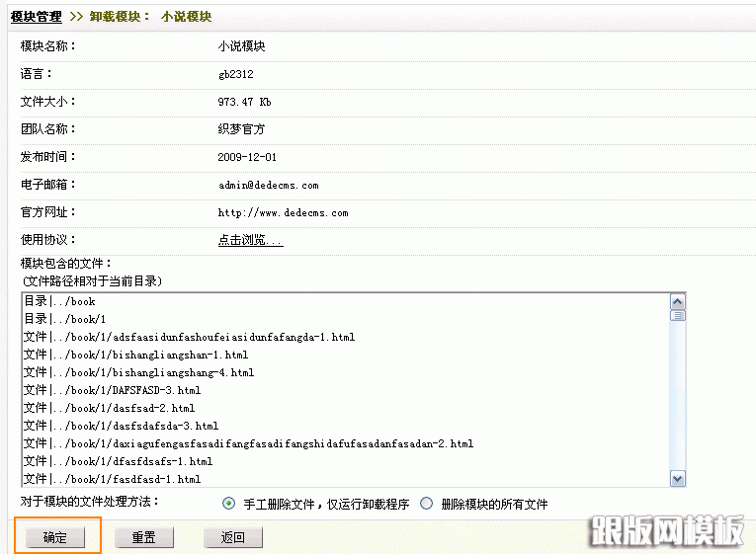Open the 点击浏览... agreement link
756x554 pixels.
tap(250, 240)
